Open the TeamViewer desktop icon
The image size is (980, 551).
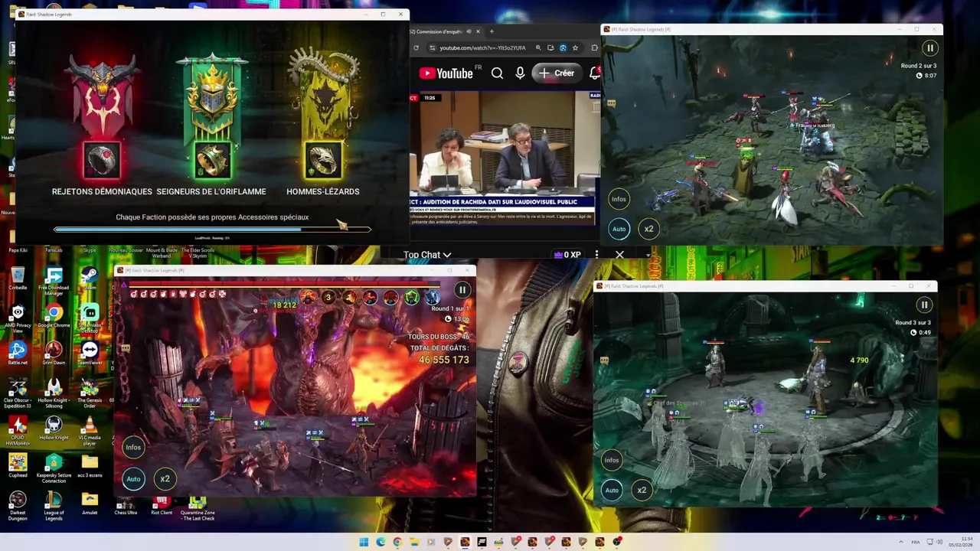[x=90, y=353]
